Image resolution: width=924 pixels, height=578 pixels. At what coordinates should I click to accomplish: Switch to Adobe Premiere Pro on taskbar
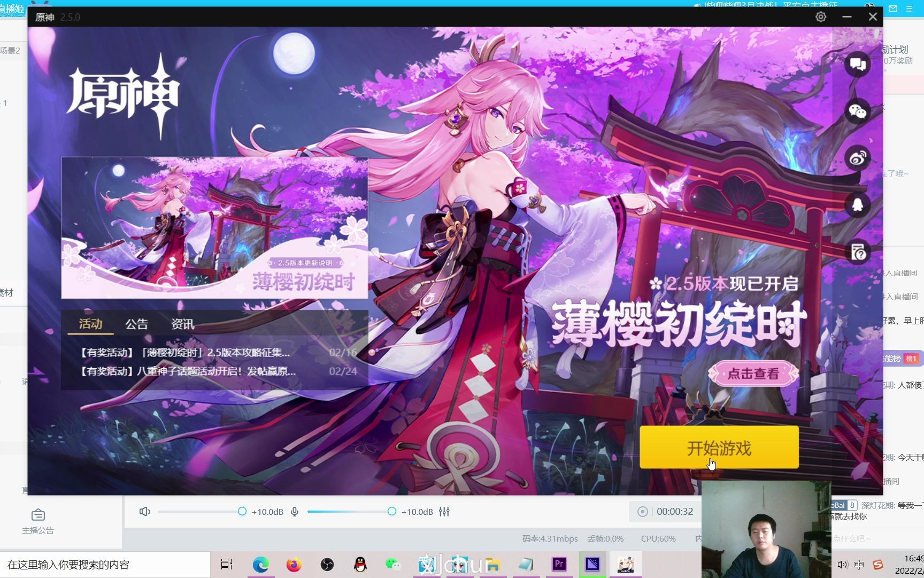(x=559, y=565)
